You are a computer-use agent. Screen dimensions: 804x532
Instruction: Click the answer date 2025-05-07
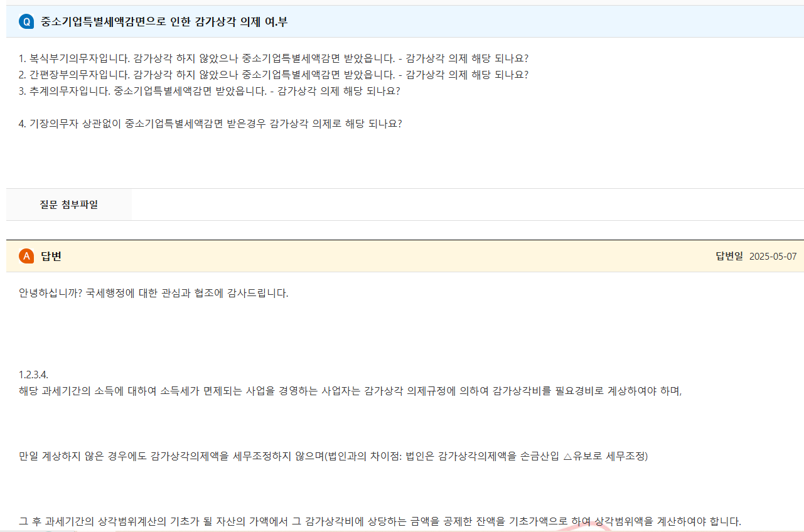[772, 256]
